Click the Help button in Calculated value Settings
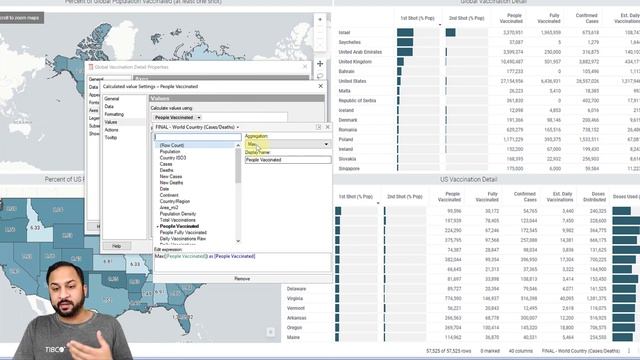Viewport: 640px width, 360px height. click(116, 246)
